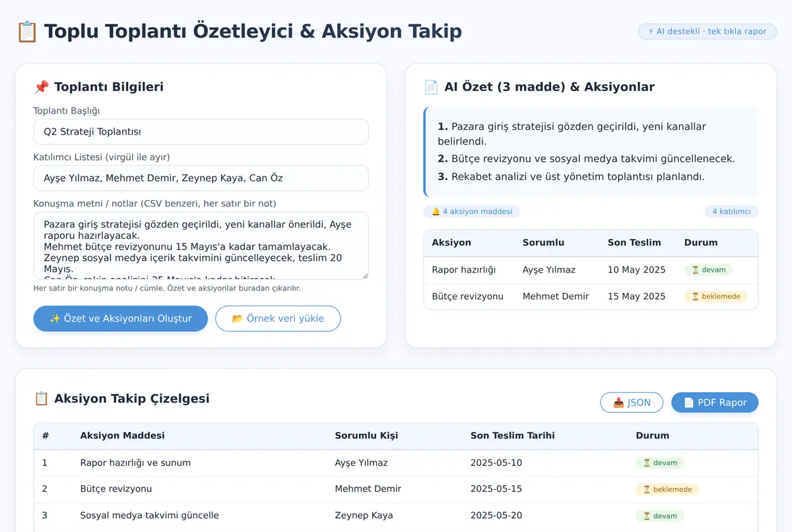Viewport: 792px width, 532px height.
Task: Click hourglass beklemede status for Bütçe revizyonu summary row
Action: point(715,296)
